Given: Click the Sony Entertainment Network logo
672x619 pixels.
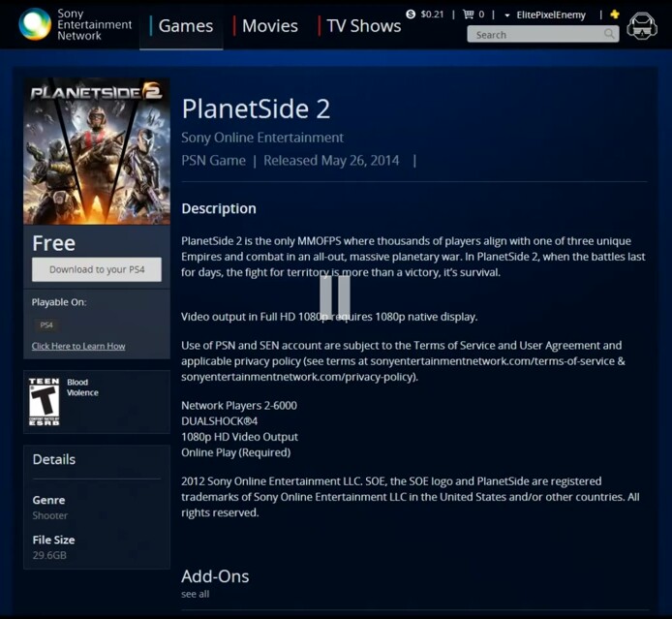Looking at the screenshot, I should pos(76,24).
